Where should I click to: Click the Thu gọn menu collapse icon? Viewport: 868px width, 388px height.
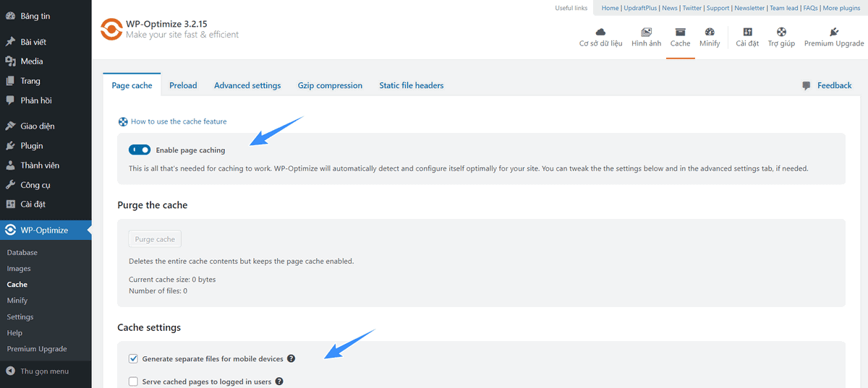(x=10, y=371)
